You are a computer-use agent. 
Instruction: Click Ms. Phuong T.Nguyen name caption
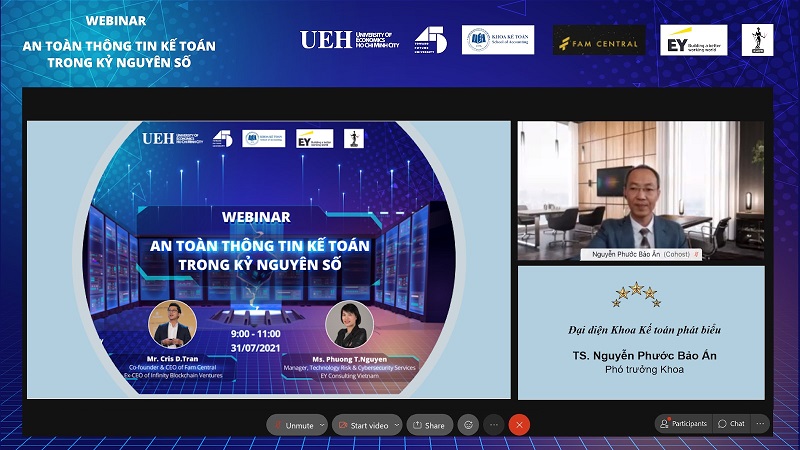tap(349, 359)
